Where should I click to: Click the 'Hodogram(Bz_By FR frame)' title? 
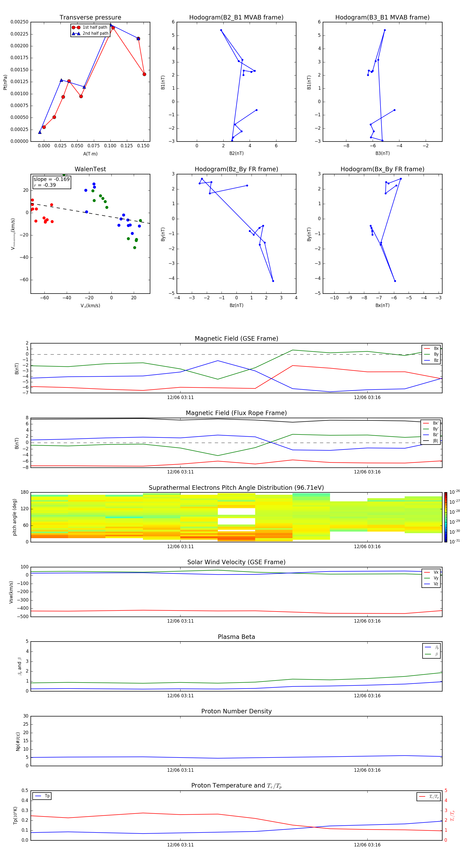pos(236,169)
